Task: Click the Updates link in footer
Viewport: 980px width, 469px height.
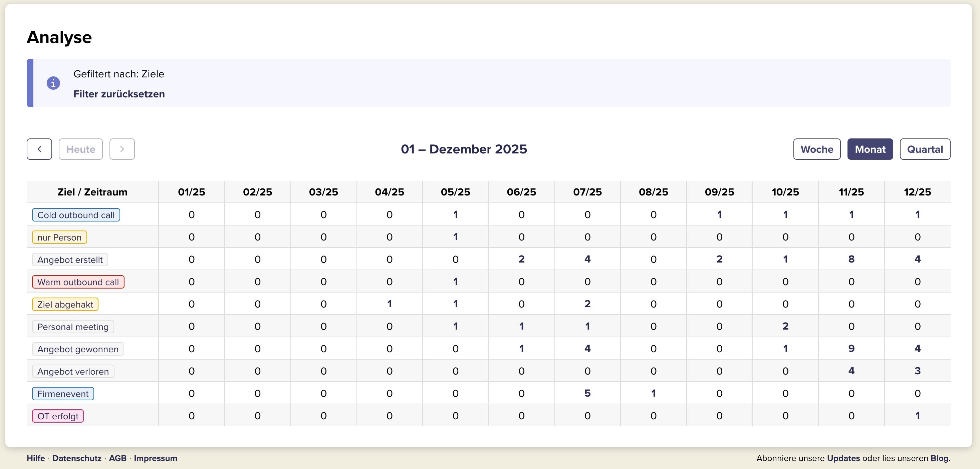Action: point(843,458)
